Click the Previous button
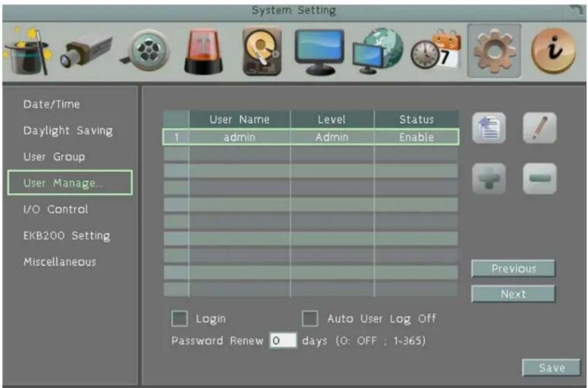The image size is (588, 388). coord(513,268)
